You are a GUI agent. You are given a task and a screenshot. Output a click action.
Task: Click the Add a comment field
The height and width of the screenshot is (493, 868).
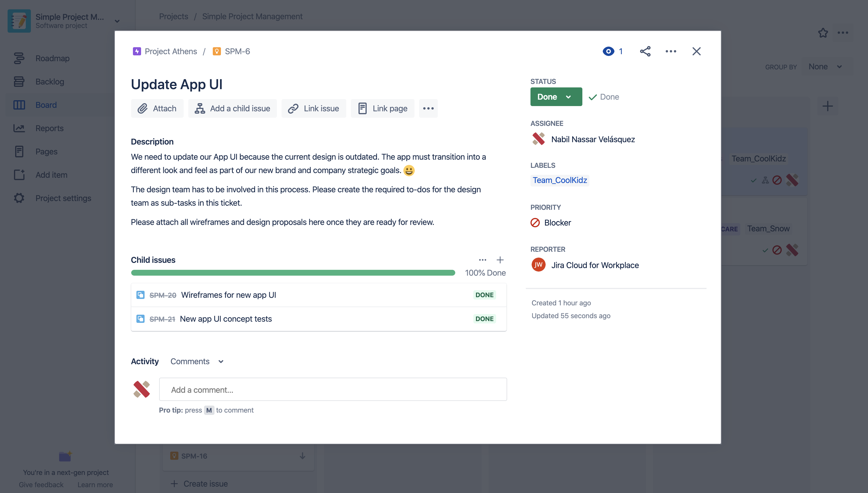click(x=333, y=389)
